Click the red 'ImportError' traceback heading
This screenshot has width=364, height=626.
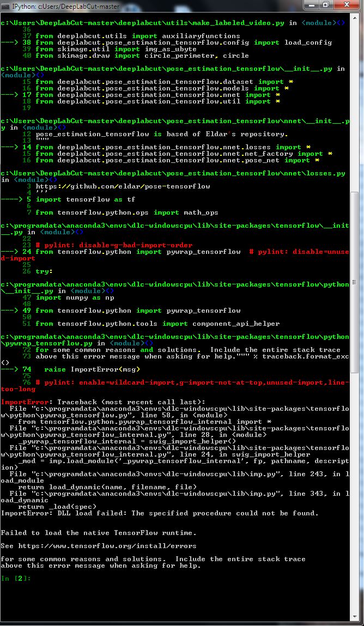[x=24, y=402]
